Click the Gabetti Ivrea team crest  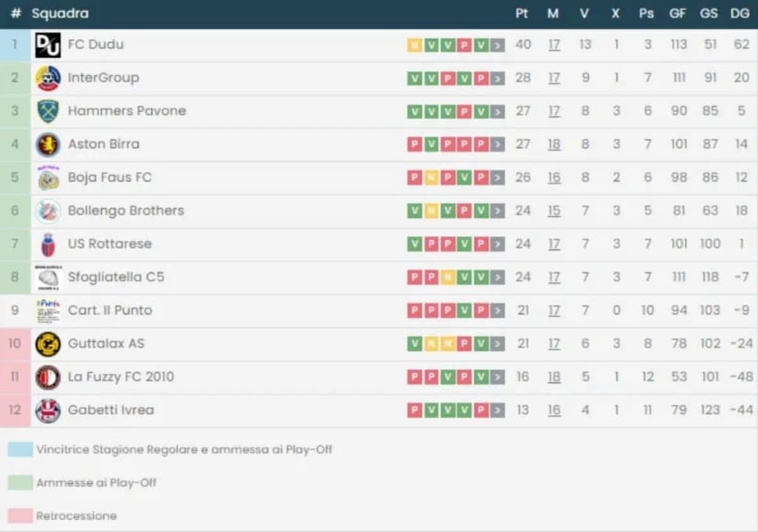pos(48,411)
